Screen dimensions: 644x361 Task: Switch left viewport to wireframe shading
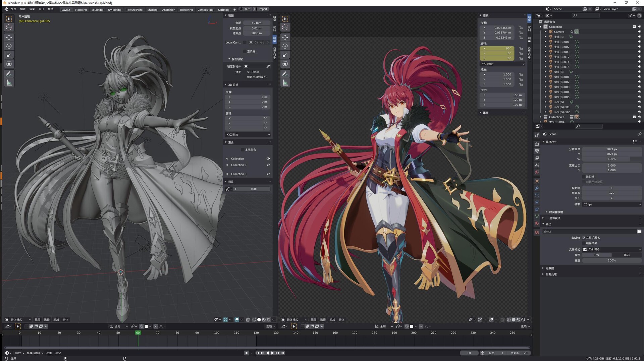(254, 320)
